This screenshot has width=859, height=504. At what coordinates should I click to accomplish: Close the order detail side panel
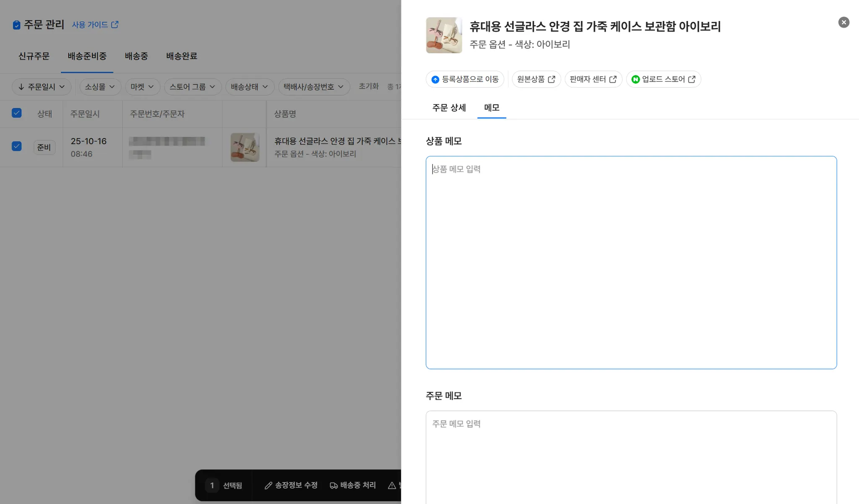tap(843, 22)
